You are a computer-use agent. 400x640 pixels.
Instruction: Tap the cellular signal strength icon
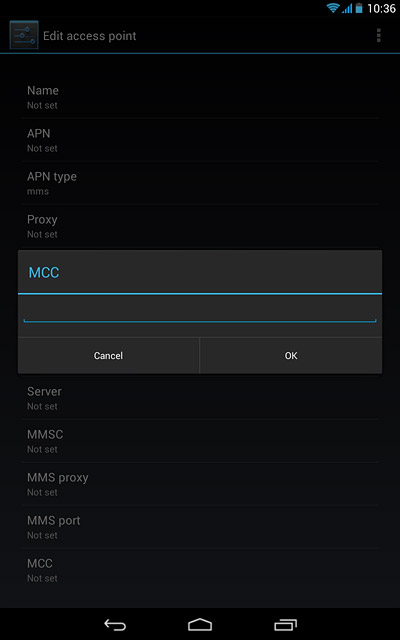[x=347, y=8]
